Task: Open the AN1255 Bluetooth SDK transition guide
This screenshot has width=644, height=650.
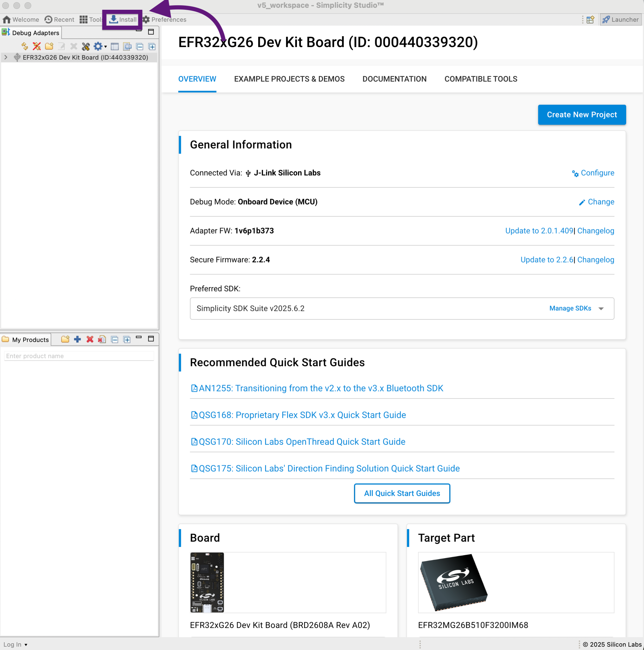Action: (317, 388)
